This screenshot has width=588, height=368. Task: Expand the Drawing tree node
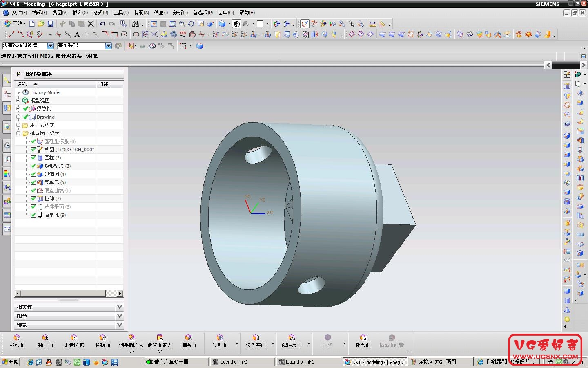[x=18, y=117]
